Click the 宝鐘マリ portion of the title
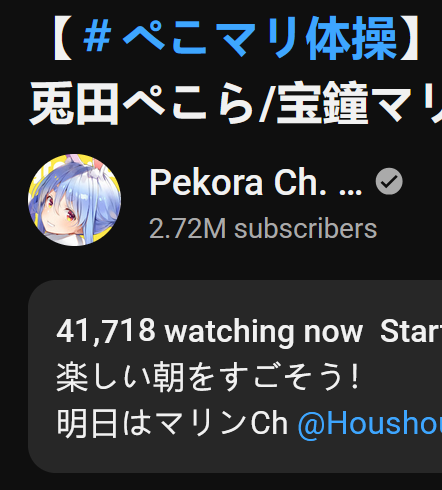The height and width of the screenshot is (490, 442). (x=359, y=103)
